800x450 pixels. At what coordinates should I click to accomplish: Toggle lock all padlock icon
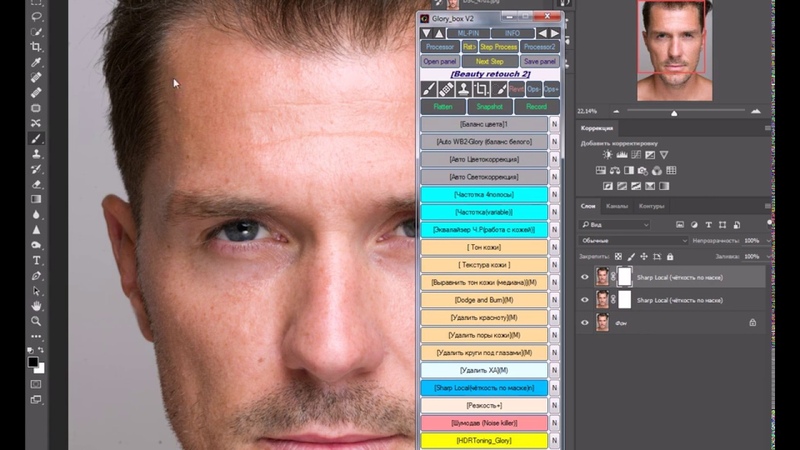[670, 257]
